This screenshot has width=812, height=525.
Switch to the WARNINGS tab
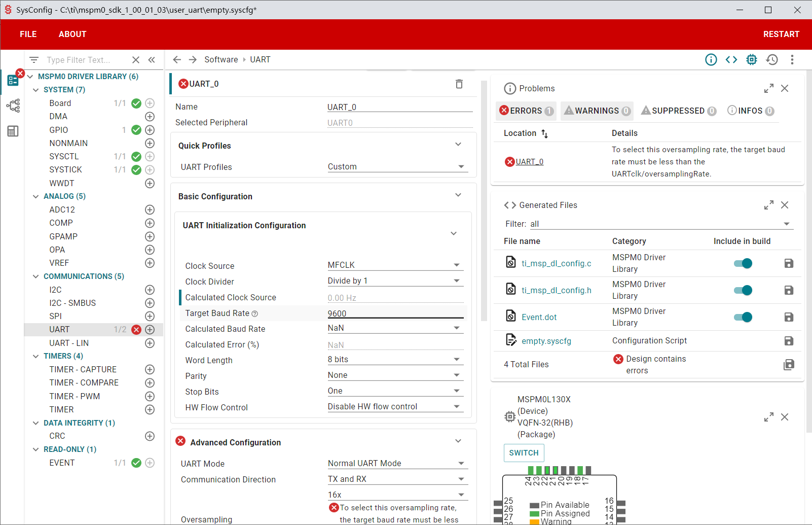(597, 111)
